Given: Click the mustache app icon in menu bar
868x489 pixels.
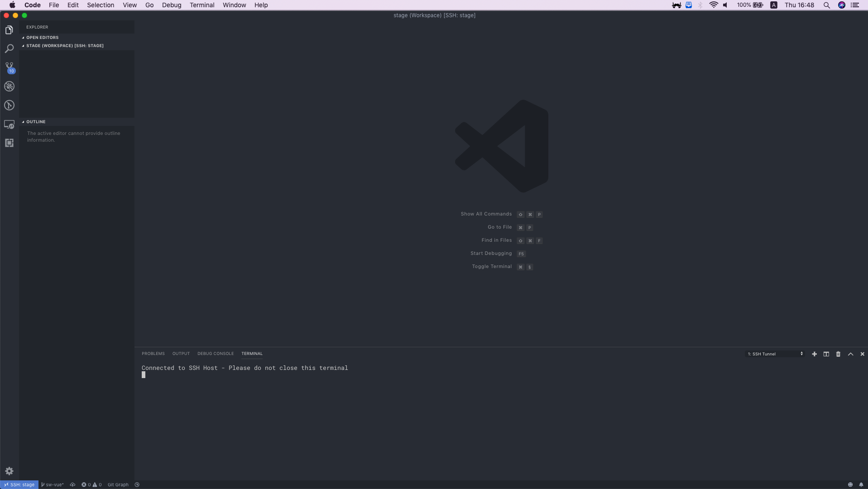Looking at the screenshot, I should [x=676, y=5].
